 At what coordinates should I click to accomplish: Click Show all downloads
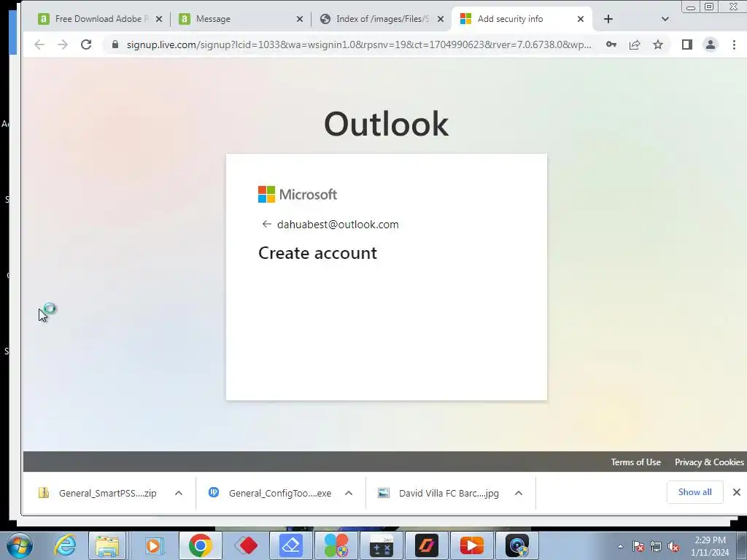[694, 492]
